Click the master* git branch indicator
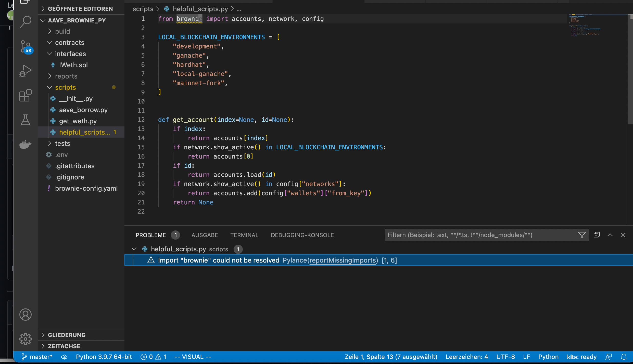The height and width of the screenshot is (364, 633). coord(37,357)
